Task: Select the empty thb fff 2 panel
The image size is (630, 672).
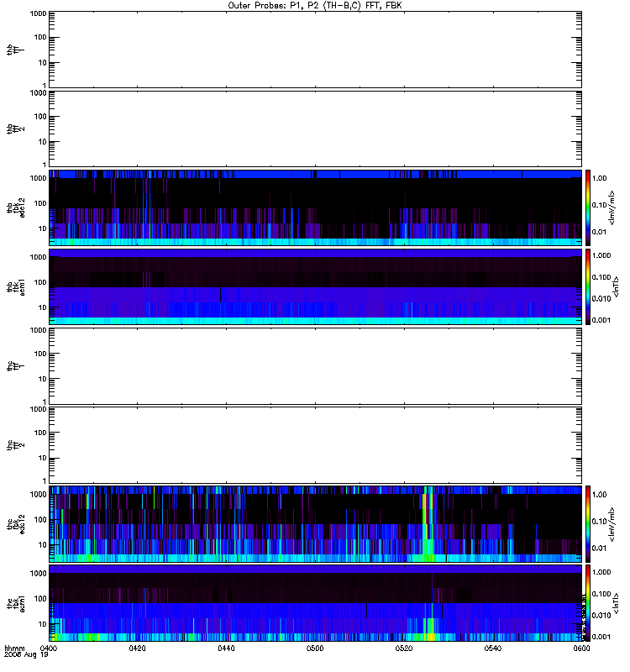Action: tap(315, 129)
